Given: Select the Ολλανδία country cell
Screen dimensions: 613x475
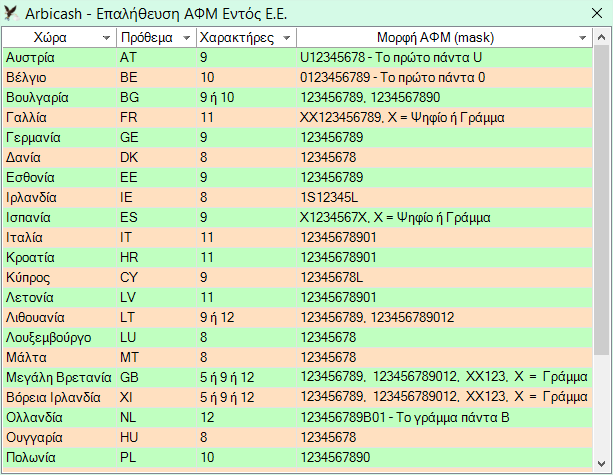Looking at the screenshot, I should tap(59, 417).
